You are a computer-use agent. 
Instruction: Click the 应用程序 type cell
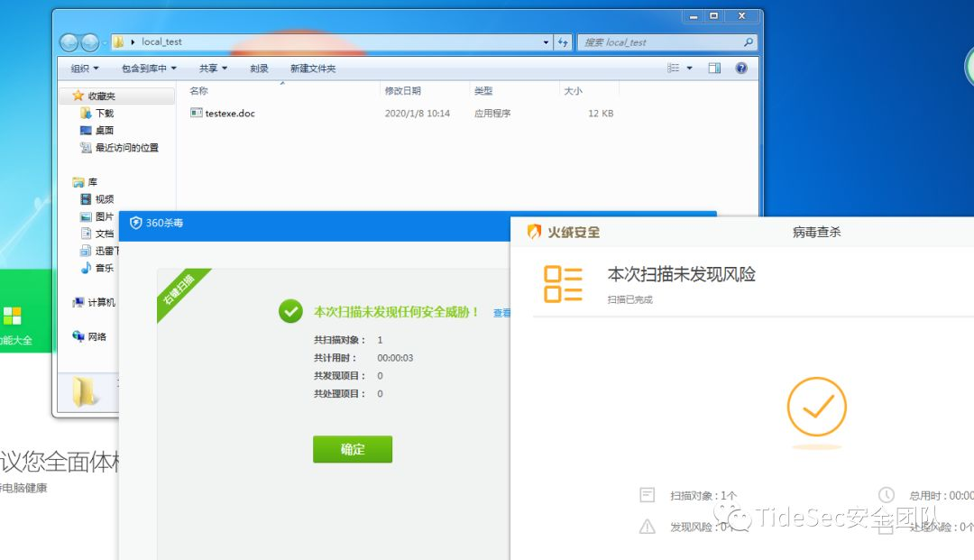(492, 113)
